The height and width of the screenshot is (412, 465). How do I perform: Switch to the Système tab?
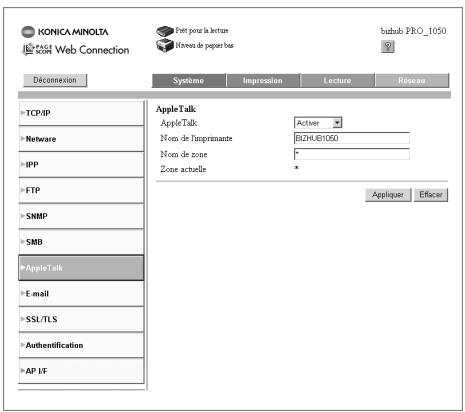(189, 81)
